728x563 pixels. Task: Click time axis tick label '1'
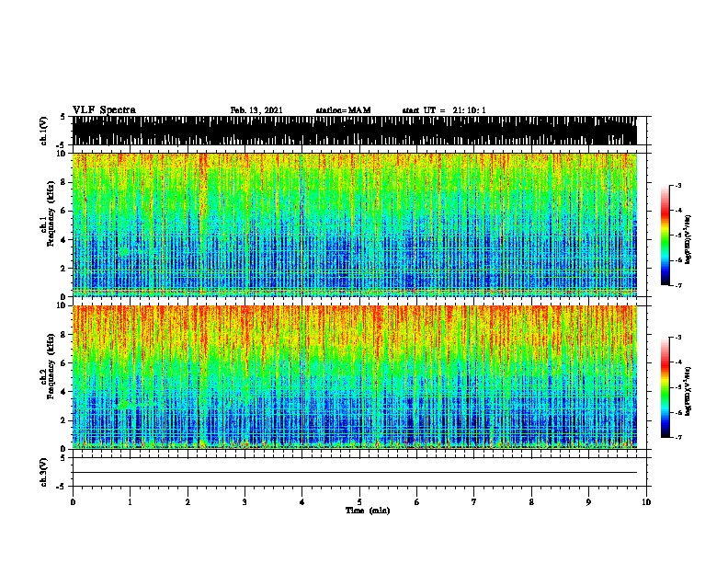[x=130, y=501]
